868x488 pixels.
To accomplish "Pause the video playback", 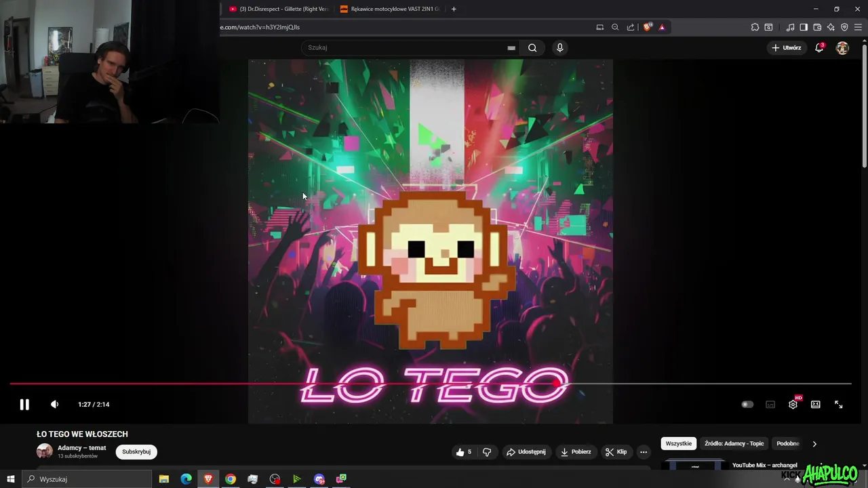I will [x=24, y=405].
